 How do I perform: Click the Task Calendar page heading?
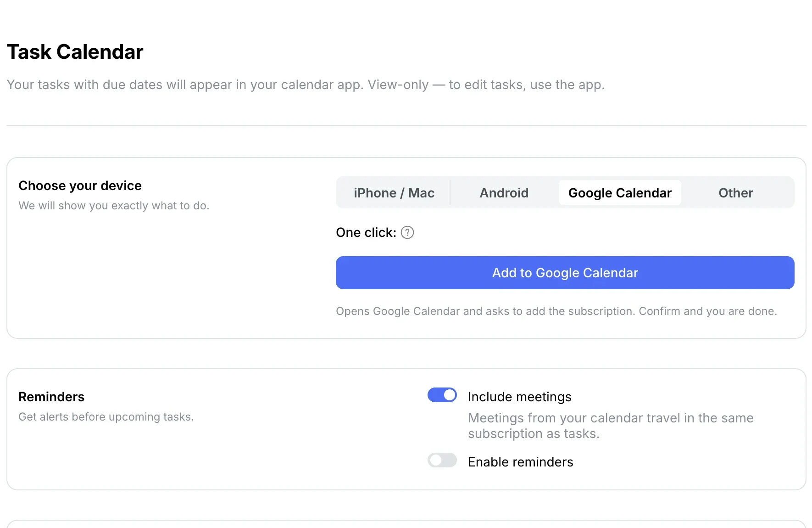75,52
